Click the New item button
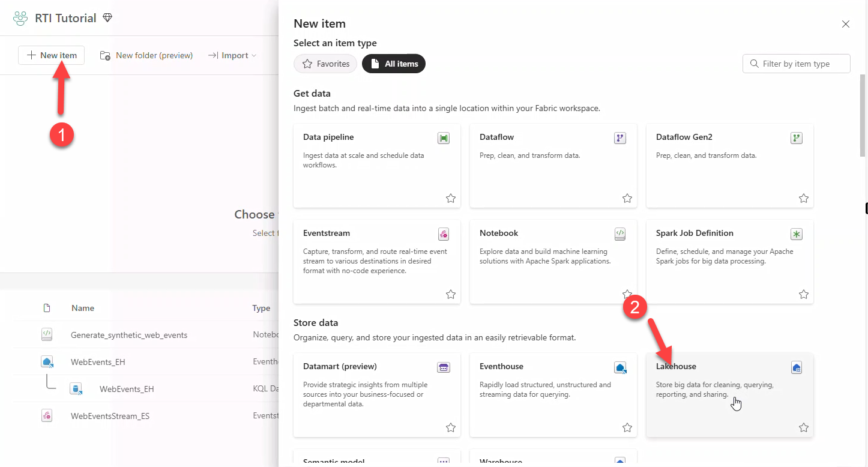This screenshot has width=868, height=467. (52, 55)
